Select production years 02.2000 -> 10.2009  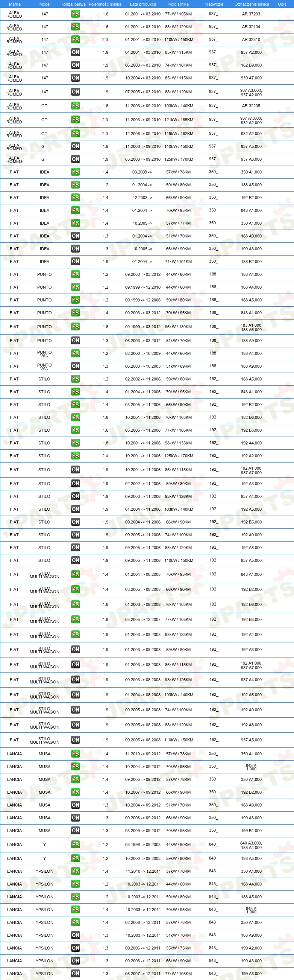(x=143, y=353)
